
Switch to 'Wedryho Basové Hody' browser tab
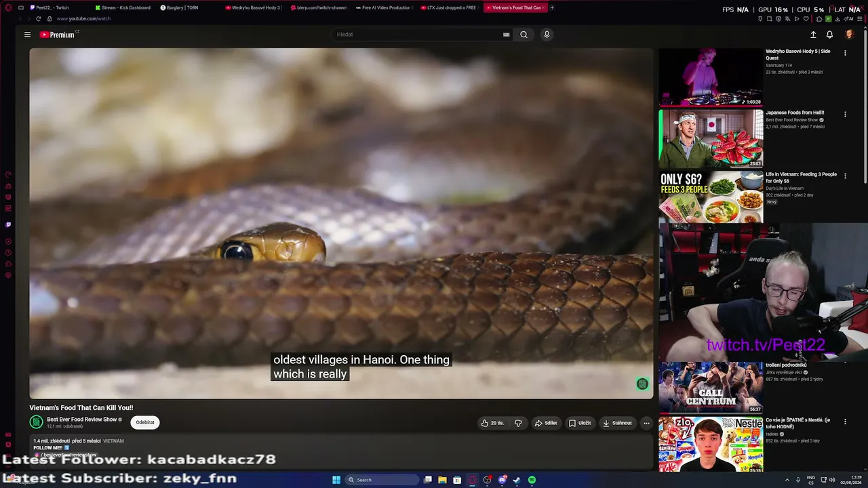[254, 7]
